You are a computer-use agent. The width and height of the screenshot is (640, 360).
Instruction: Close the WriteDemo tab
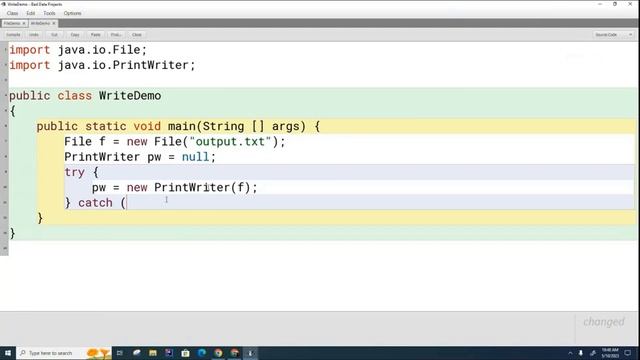(x=54, y=23)
